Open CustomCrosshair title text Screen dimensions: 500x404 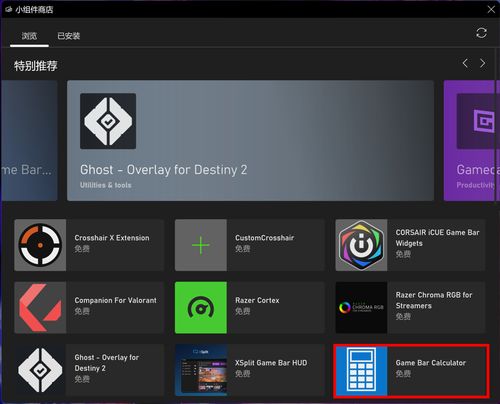(265, 238)
